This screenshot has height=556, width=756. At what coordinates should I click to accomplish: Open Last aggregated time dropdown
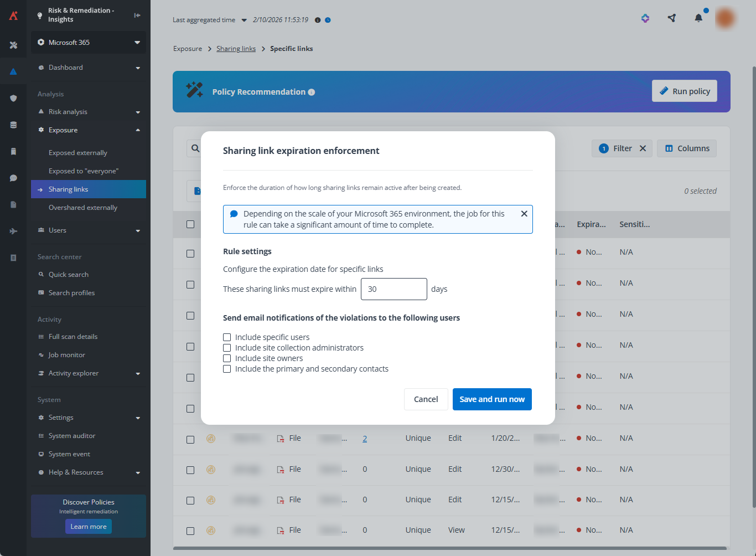[244, 20]
